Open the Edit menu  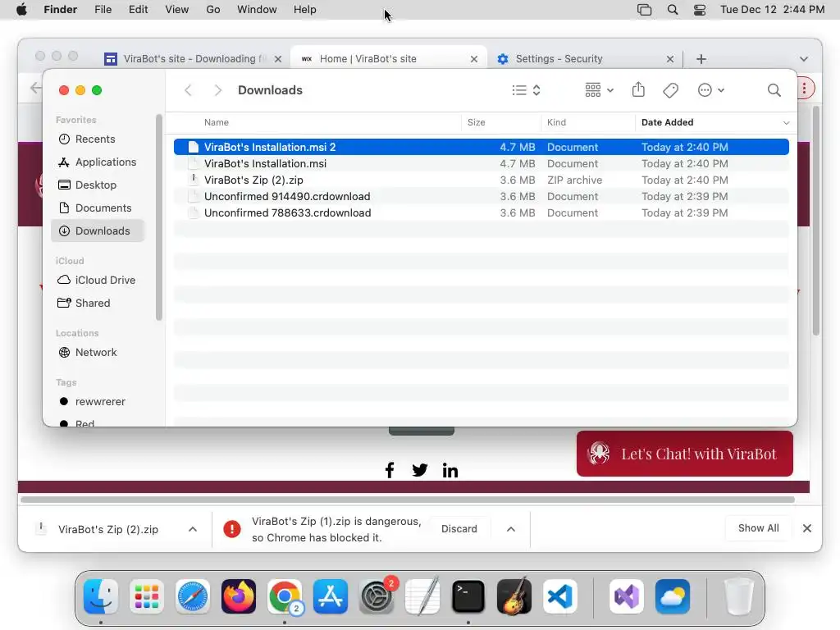tap(138, 10)
